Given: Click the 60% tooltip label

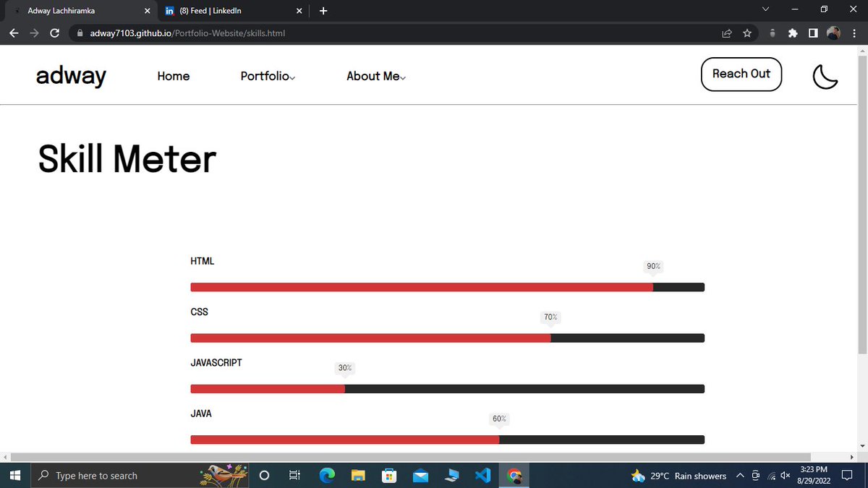Looking at the screenshot, I should tap(499, 419).
